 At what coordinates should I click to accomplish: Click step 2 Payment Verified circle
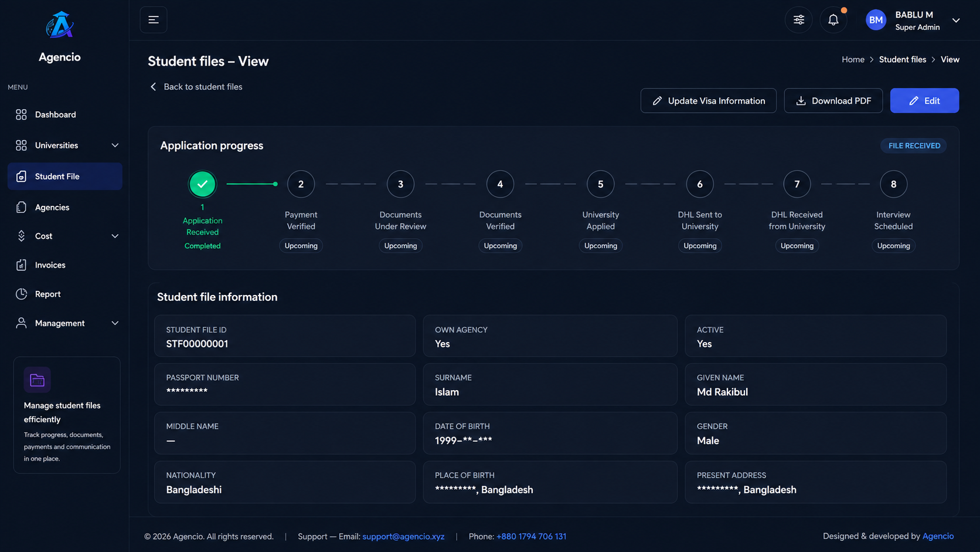[301, 184]
